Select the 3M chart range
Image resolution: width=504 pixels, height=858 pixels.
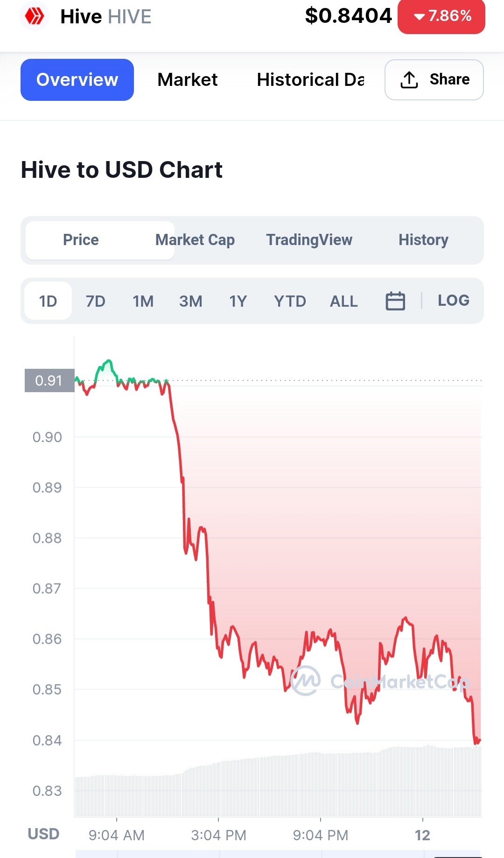click(x=190, y=301)
